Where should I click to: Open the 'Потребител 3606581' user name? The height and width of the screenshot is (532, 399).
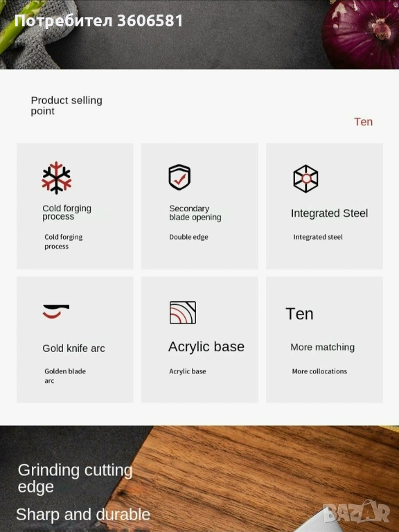coord(99,21)
